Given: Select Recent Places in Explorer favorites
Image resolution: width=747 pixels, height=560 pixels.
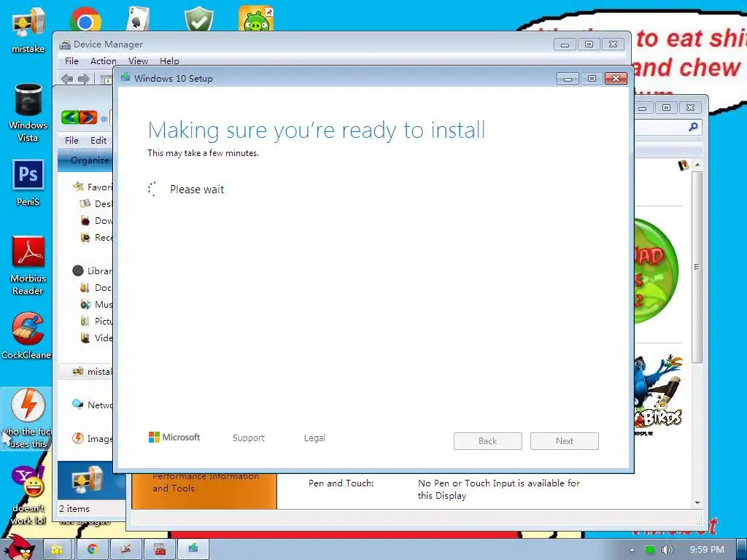Looking at the screenshot, I should (97, 238).
